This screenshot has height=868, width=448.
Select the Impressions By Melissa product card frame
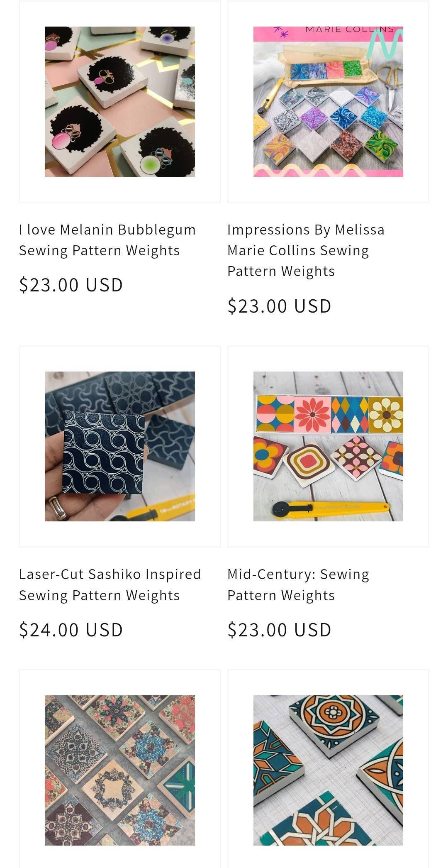click(x=328, y=102)
